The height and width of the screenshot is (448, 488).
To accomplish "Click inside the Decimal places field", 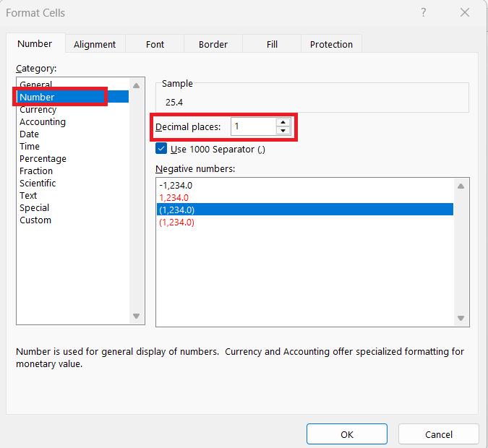I will coord(254,126).
